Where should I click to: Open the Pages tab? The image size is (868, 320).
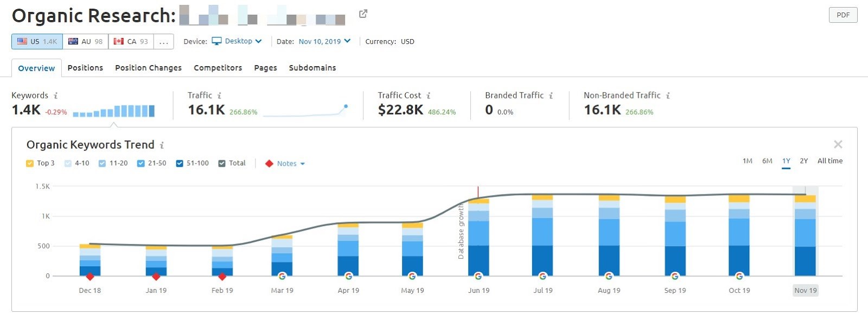(x=265, y=68)
